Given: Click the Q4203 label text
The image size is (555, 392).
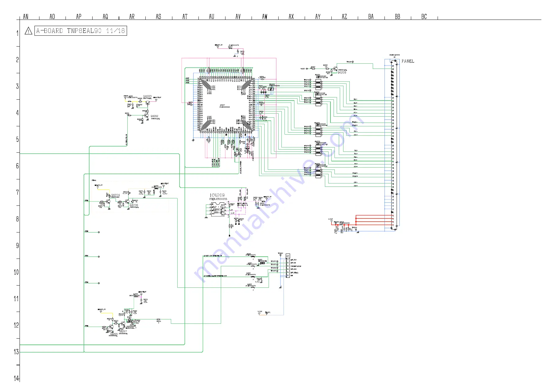Looking at the screenshot, I should (x=148, y=97).
